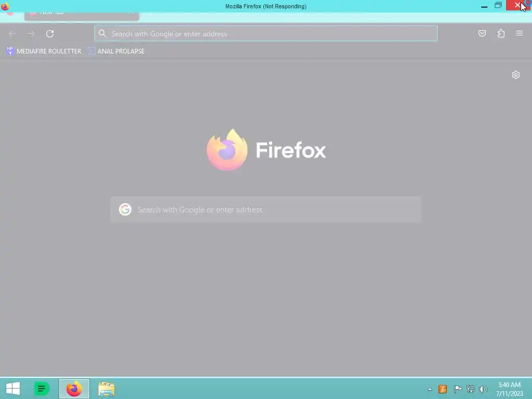This screenshot has width=532, height=399.
Task: Open the MEDIAFIRE ROULETTER bookmark
Action: pos(44,51)
